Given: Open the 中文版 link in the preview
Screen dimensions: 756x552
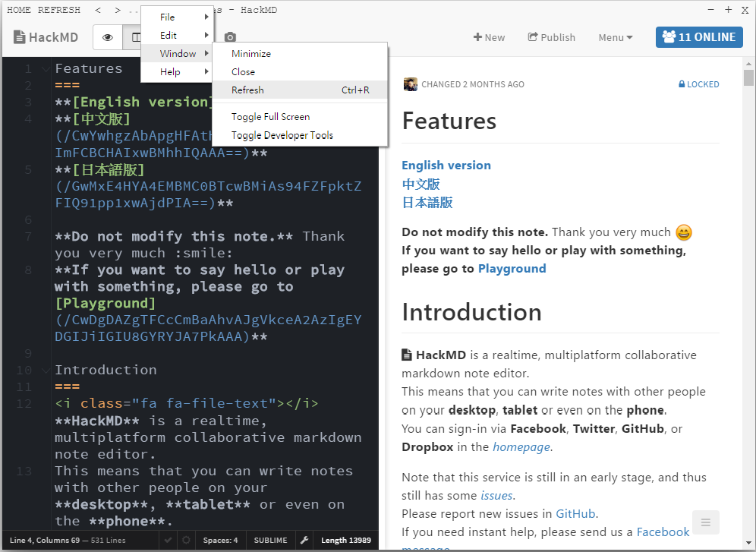Looking at the screenshot, I should pos(421,184).
